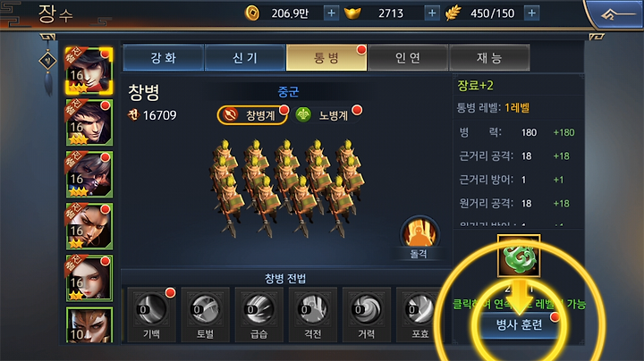Tap the 거력 tactic skill icon
The width and height of the screenshot is (644, 361).
367,309
